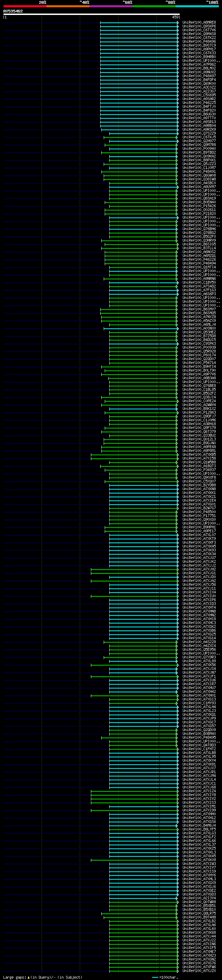Select hit UniRef100_A7XFW6

199,967
